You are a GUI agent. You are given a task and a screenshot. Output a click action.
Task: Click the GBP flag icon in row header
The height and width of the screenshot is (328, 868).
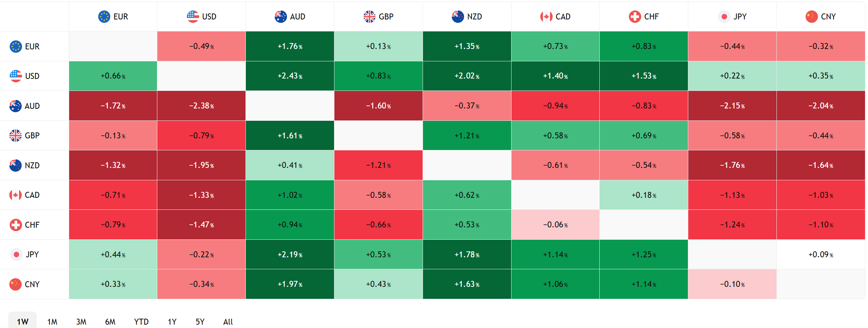(16, 135)
